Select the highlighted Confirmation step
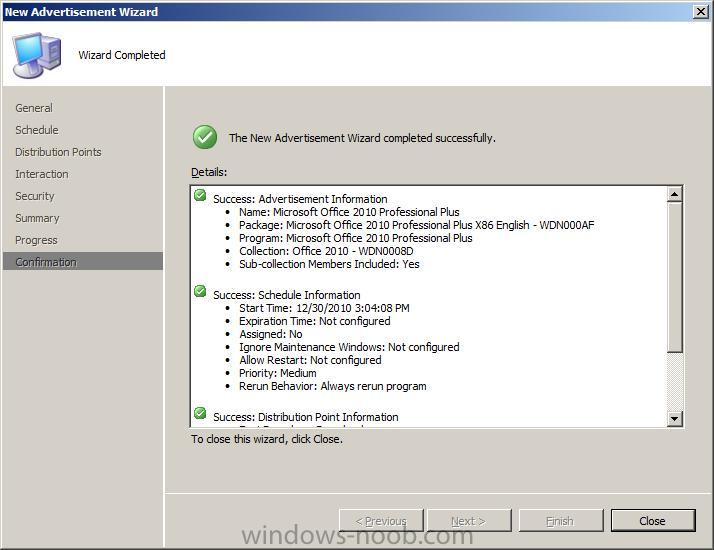714x550 pixels. tap(83, 261)
